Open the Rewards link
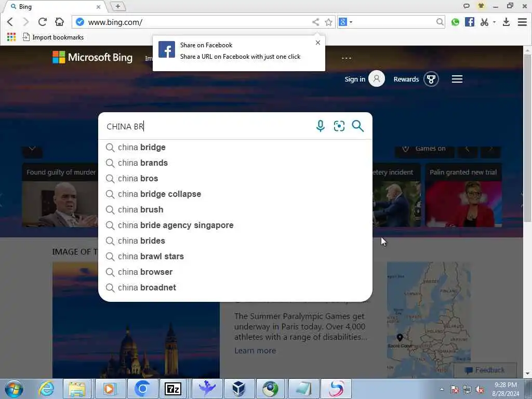532x399 pixels. 406,79
